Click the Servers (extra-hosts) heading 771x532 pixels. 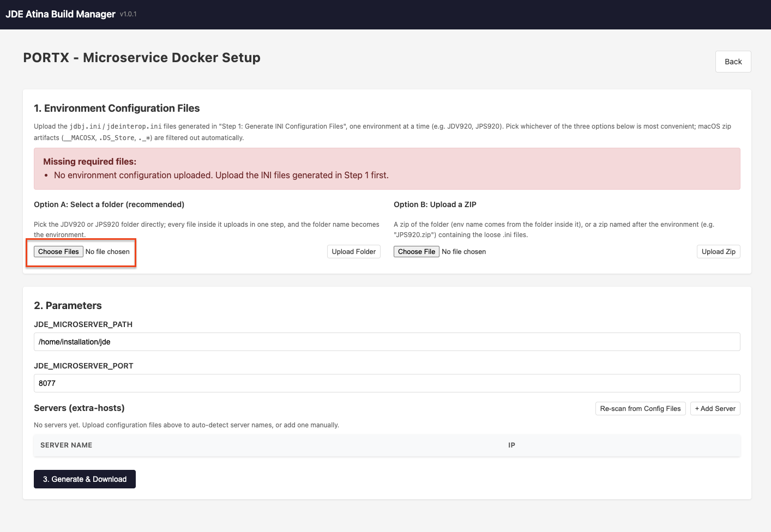click(x=79, y=408)
